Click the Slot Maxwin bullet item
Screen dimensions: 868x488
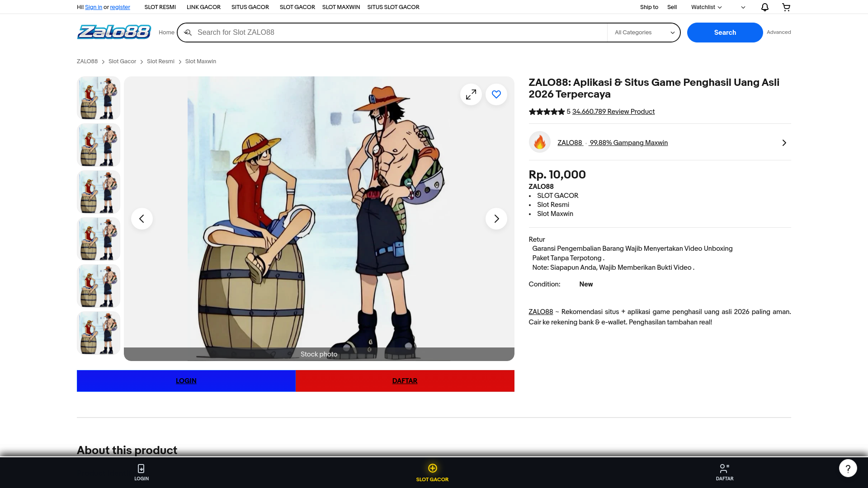555,214
